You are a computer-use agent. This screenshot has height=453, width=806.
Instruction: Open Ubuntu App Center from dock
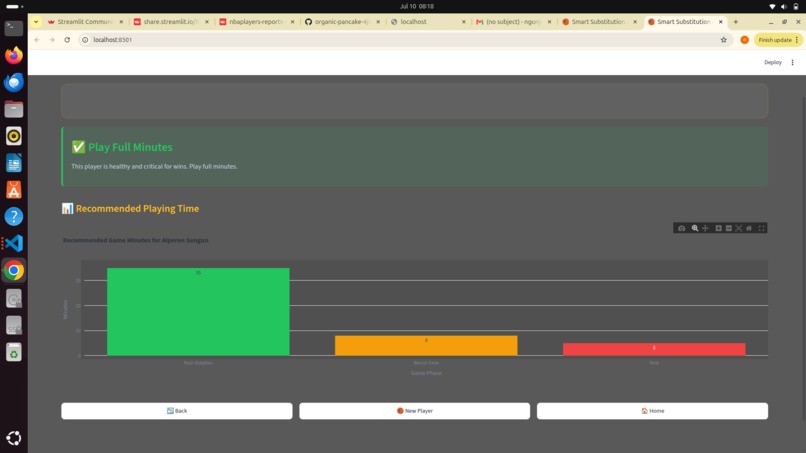[14, 190]
